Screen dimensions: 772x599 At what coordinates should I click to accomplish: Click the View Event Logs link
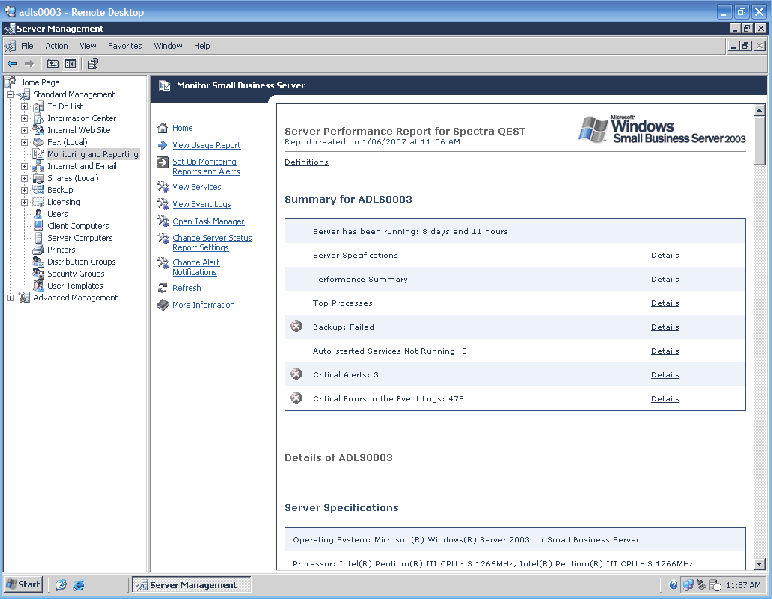[201, 204]
